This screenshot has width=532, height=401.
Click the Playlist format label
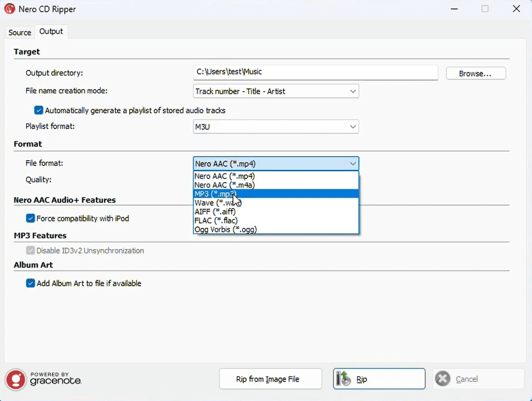tap(50, 126)
